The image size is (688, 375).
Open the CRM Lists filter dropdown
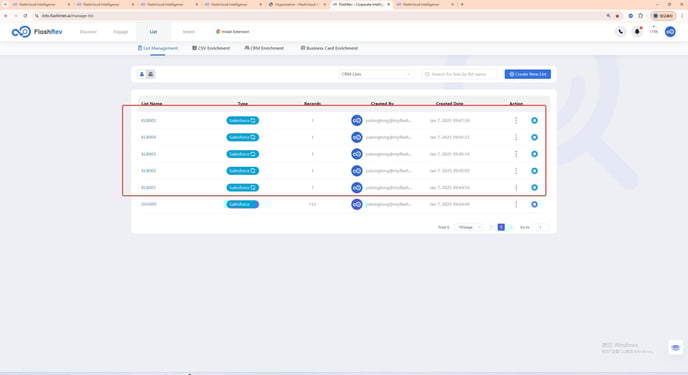(376, 74)
